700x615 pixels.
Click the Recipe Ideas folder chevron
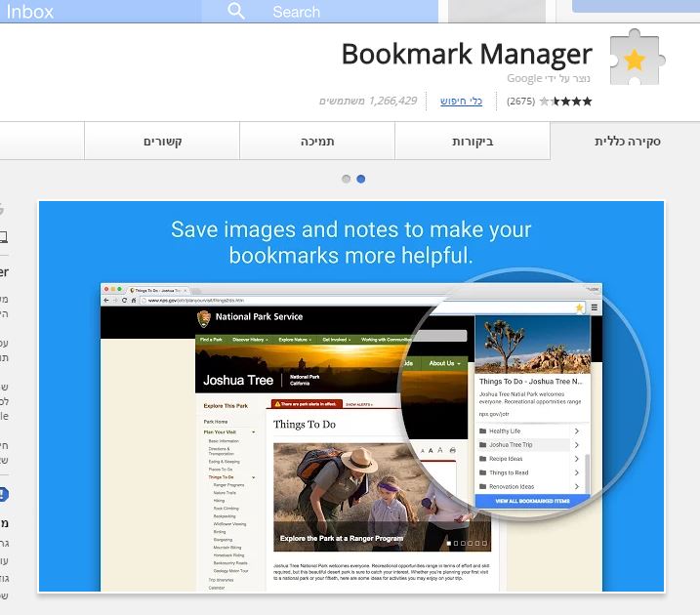tap(576, 459)
